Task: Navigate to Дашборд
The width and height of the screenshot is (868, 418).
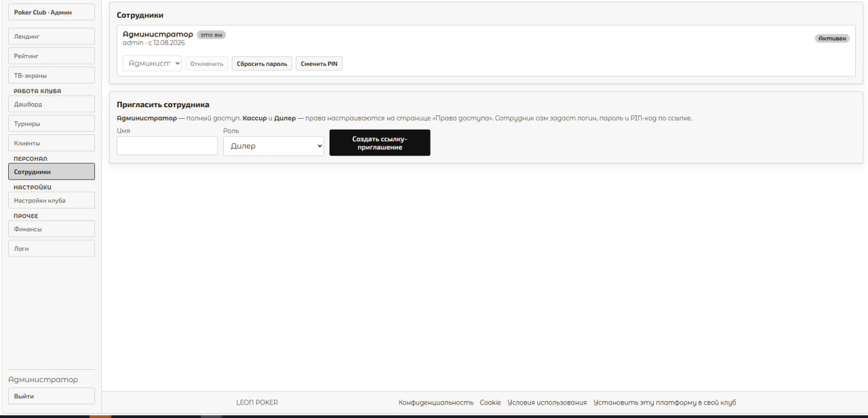Action: coord(52,104)
